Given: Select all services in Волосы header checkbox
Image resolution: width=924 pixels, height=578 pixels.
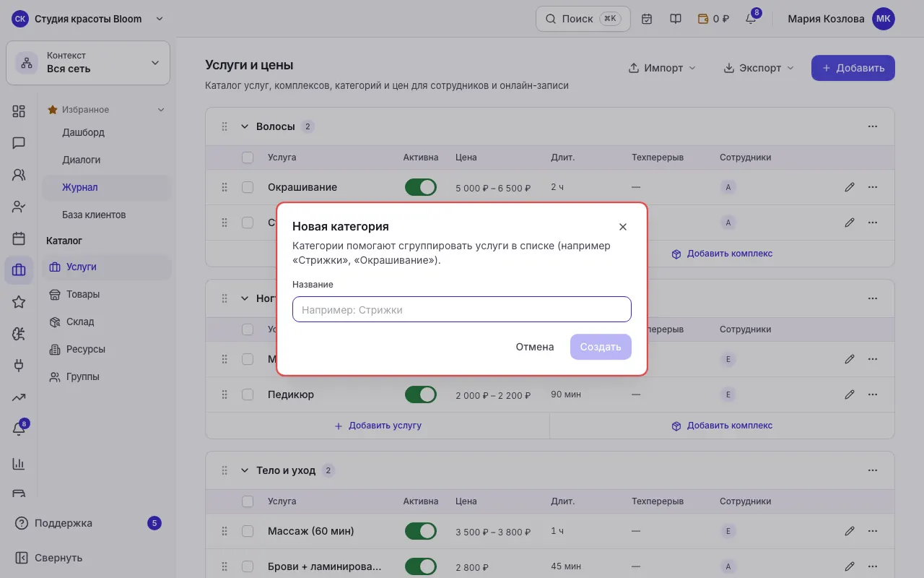Looking at the screenshot, I should click(x=248, y=157).
